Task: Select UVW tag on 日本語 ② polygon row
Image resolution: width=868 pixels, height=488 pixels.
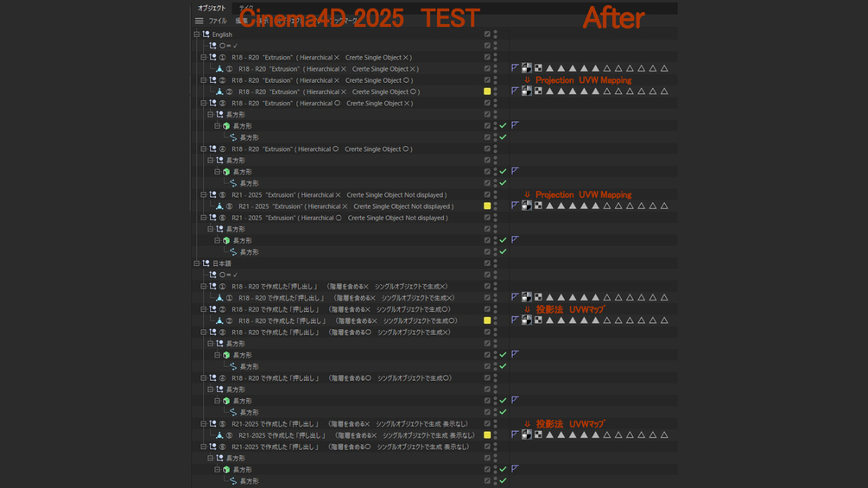Action: click(x=538, y=320)
